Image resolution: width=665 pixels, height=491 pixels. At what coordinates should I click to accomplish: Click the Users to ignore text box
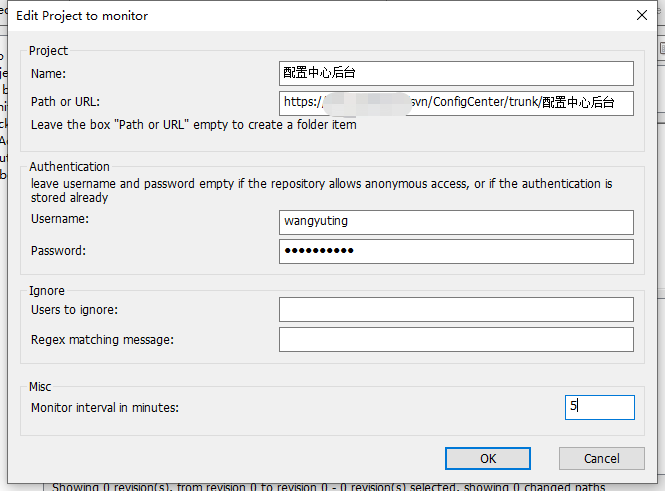pyautogui.click(x=456, y=310)
